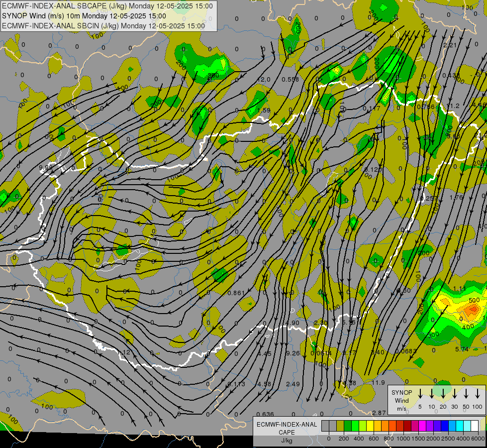Select the SYNOP Wind 10m title line in header

84,16
